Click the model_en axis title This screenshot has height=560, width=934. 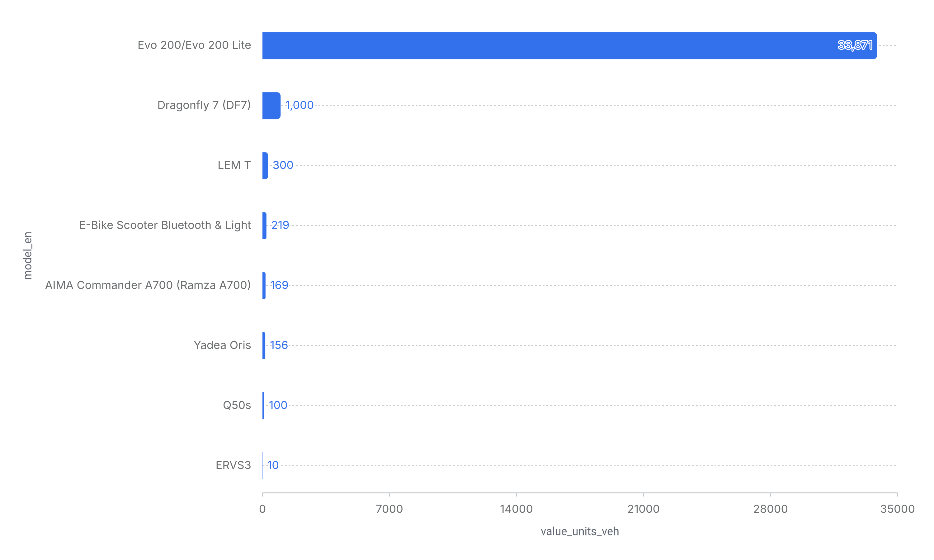point(28,255)
